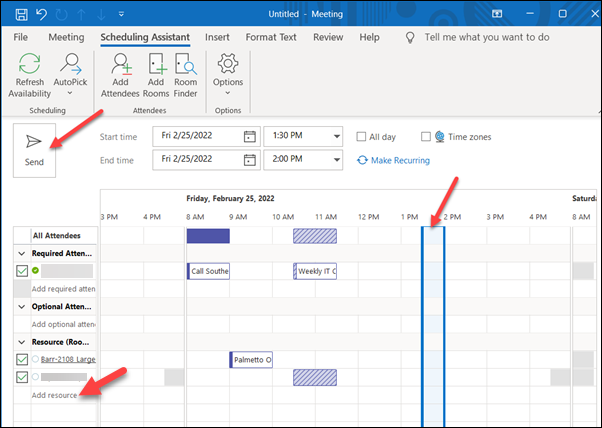Open the 1:30 PM start time dropdown

click(337, 136)
